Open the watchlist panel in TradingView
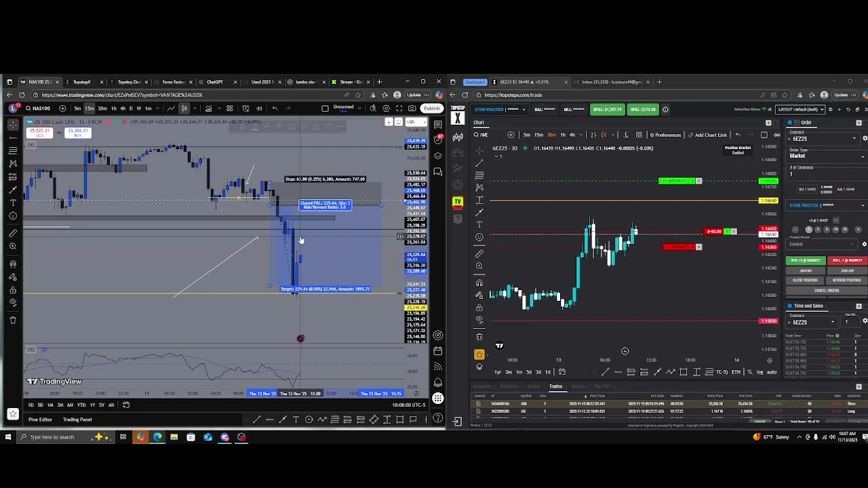The width and height of the screenshot is (868, 488). coord(438,125)
